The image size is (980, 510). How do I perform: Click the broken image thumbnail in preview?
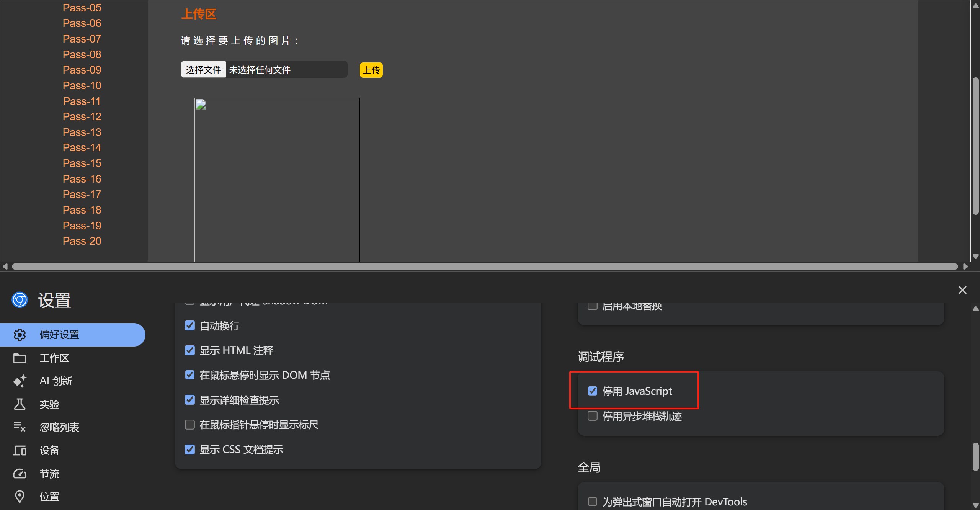coord(201,105)
